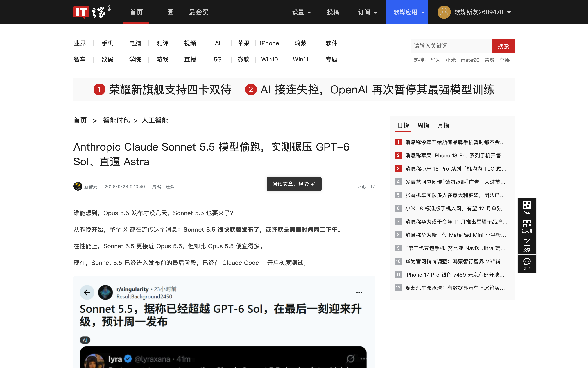Viewport: 588px width, 368px height.
Task: Click the AI tag badge under post title
Action: [85, 340]
